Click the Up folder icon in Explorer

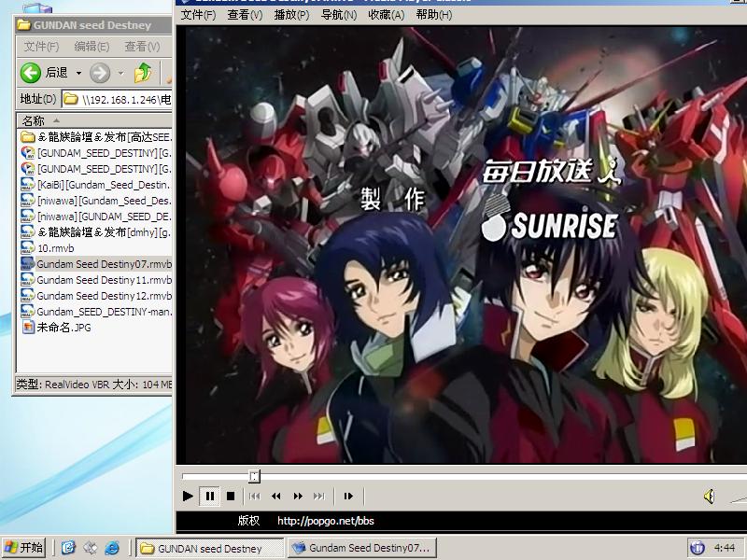(x=143, y=73)
